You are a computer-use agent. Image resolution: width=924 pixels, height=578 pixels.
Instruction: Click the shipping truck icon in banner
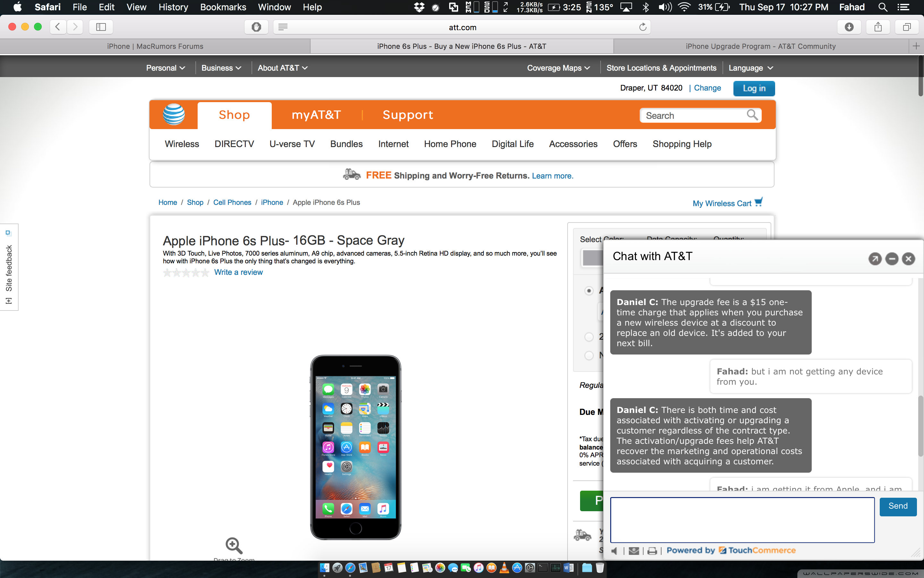pyautogui.click(x=351, y=174)
